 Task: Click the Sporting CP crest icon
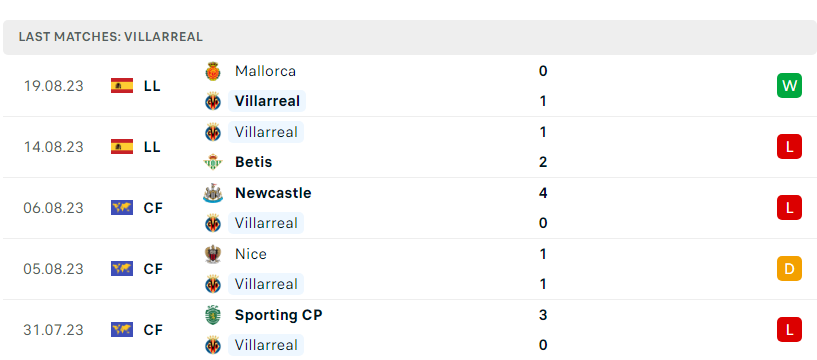[213, 315]
